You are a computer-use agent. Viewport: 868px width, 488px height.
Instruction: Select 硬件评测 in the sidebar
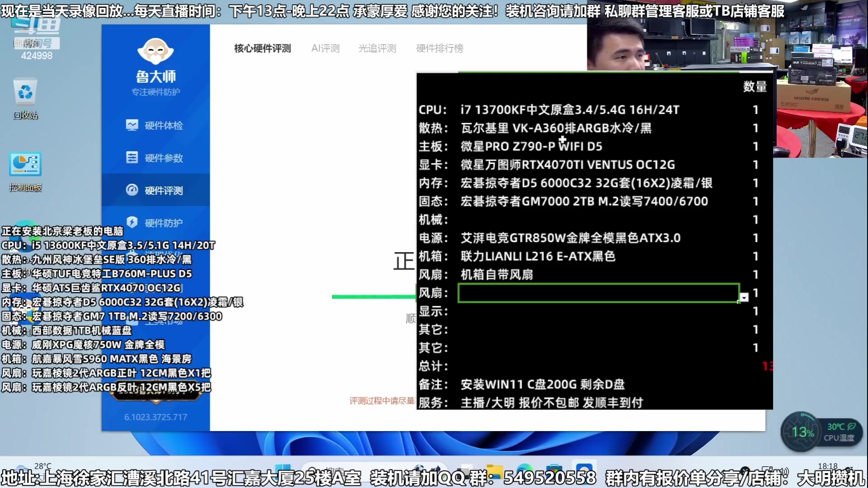pyautogui.click(x=155, y=190)
